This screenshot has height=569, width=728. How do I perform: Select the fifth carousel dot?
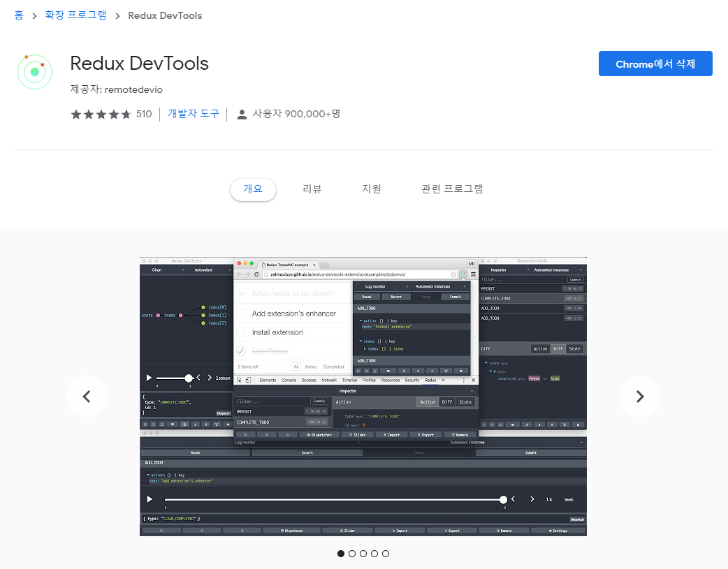point(386,553)
